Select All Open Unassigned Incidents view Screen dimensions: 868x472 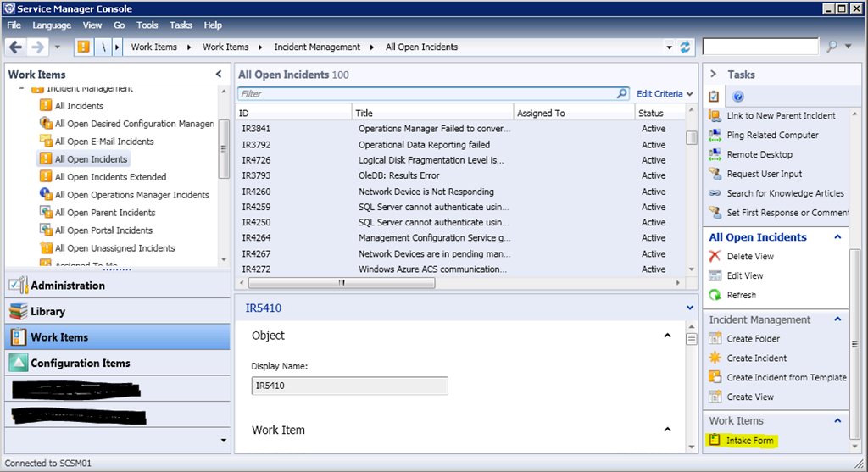[114, 248]
